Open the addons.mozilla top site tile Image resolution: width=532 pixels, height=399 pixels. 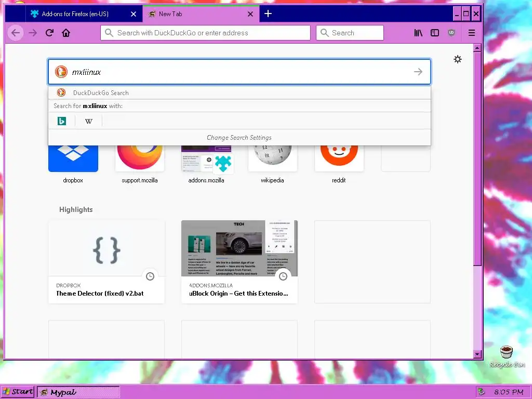point(206,158)
